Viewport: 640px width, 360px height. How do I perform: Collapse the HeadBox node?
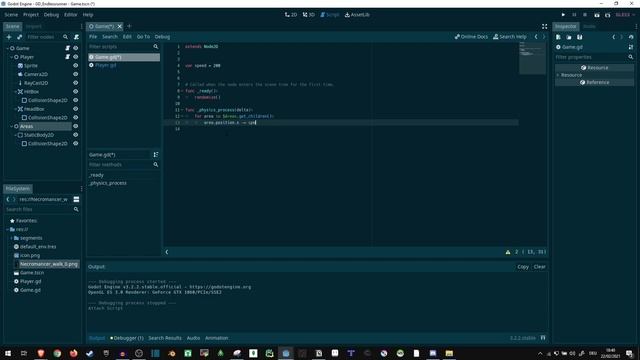tap(16, 109)
